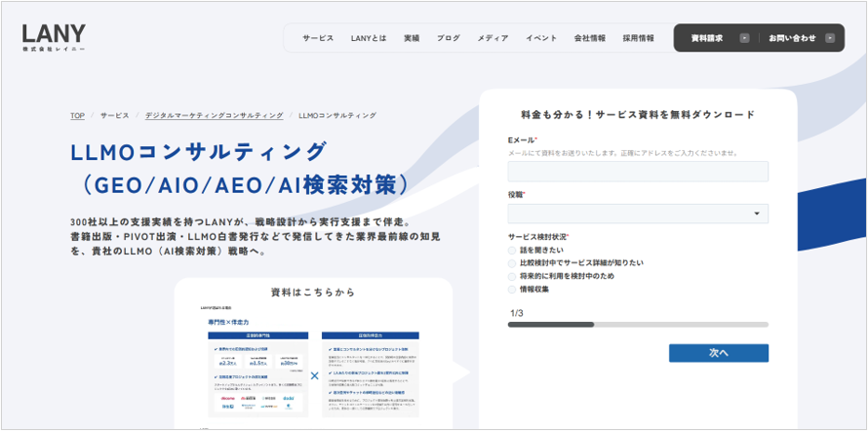The width and height of the screenshot is (868, 431).
Task: Open the メディア navigation item
Action: click(493, 38)
